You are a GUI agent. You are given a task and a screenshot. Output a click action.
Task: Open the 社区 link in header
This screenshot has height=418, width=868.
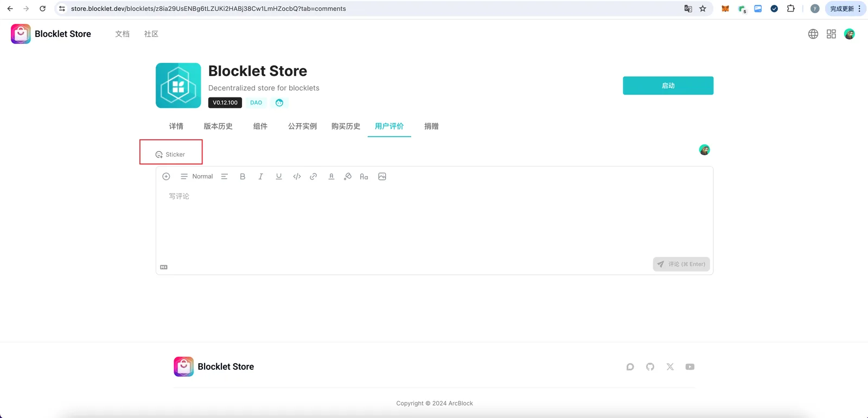click(x=151, y=34)
